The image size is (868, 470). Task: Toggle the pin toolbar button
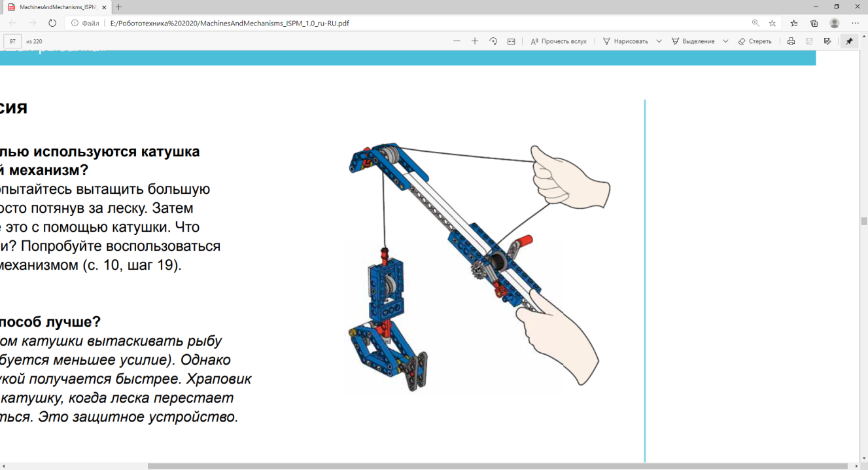pyautogui.click(x=849, y=41)
